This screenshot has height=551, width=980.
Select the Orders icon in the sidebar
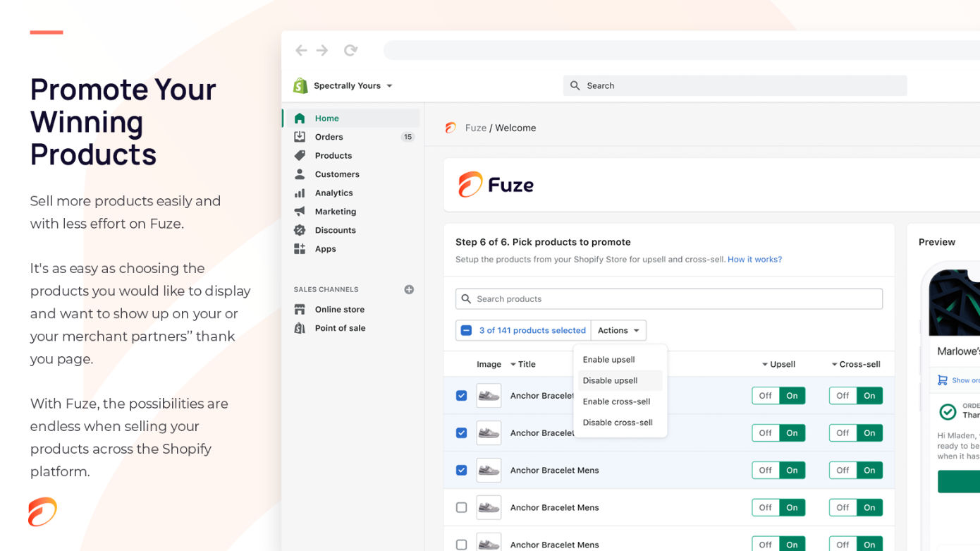[299, 136]
